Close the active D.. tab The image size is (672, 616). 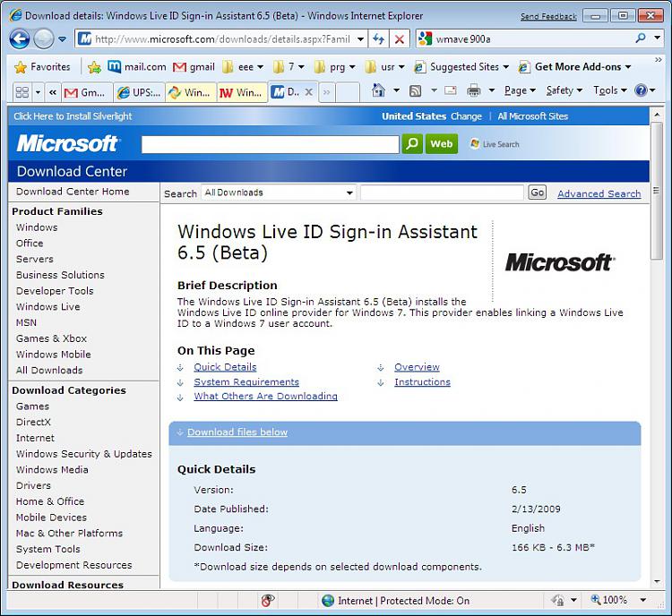pos(308,92)
